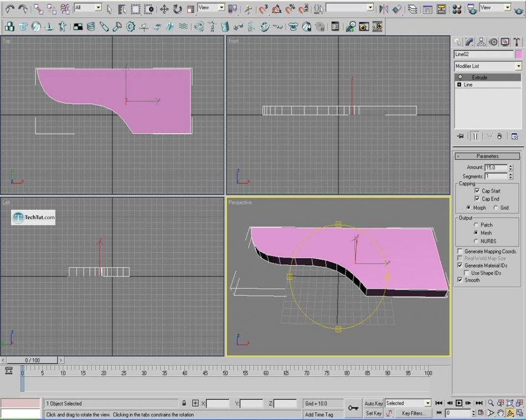Enable Use Shape IDs checkbox
This screenshot has width=526, height=420.
click(466, 273)
